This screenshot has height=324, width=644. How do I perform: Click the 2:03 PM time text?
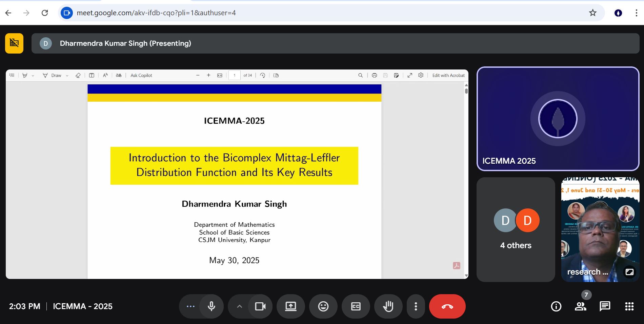coord(25,306)
